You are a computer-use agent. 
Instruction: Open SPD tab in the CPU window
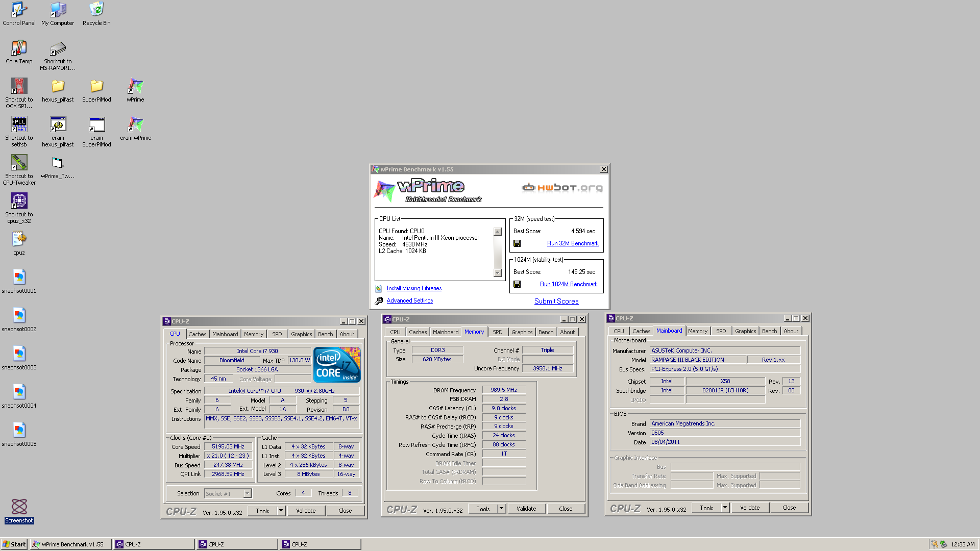click(x=277, y=334)
